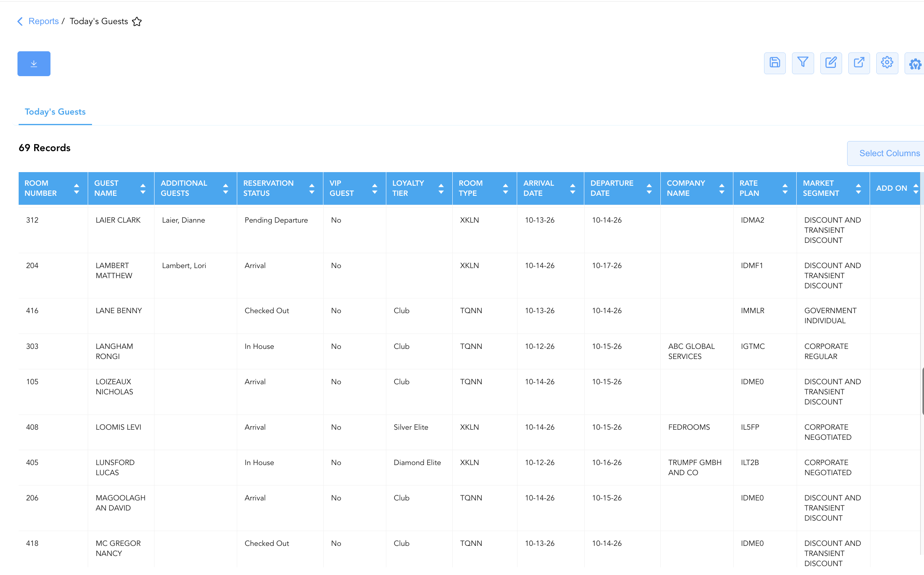This screenshot has width=924, height=575.
Task: Click the edit pencil icon
Action: coord(831,63)
